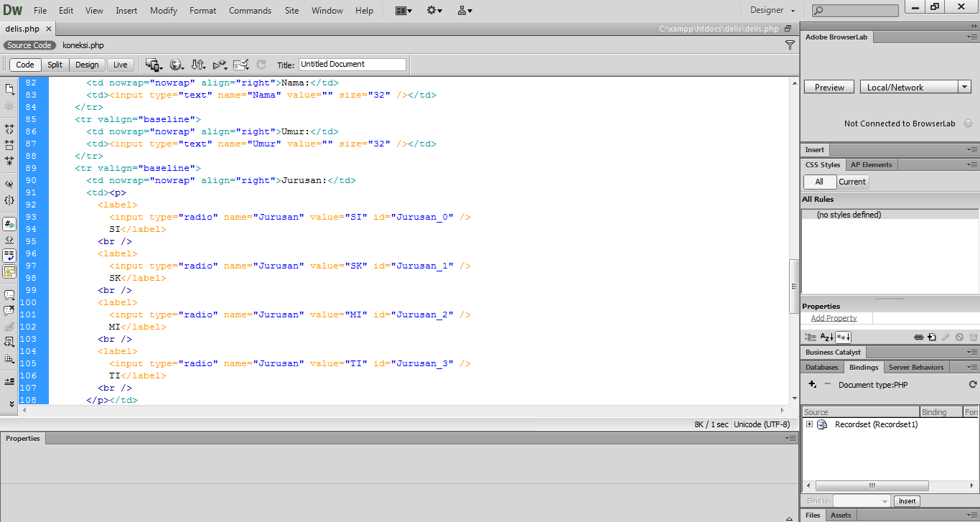Switch to the Server Behaviors tab

[x=916, y=367]
